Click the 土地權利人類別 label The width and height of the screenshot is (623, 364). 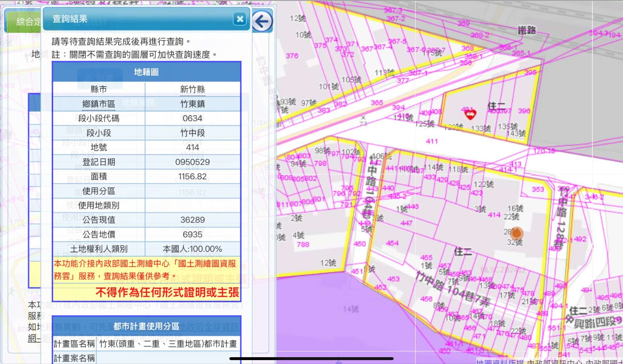[x=99, y=249]
